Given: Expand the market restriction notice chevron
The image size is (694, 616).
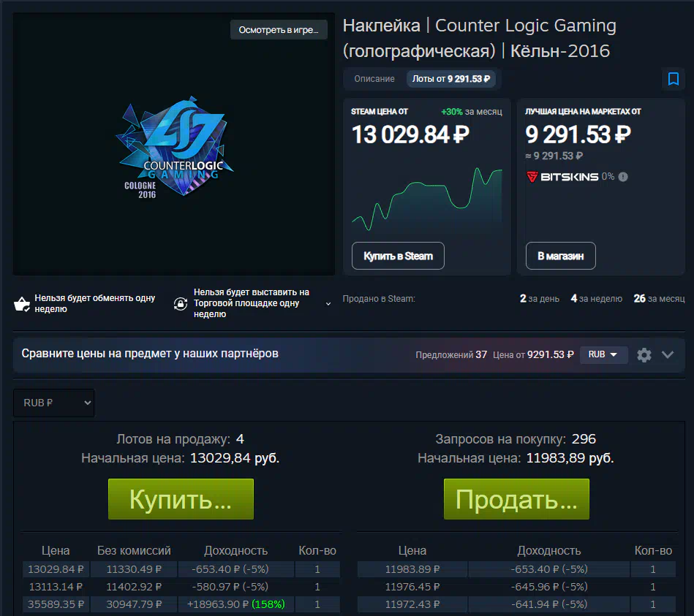Looking at the screenshot, I should coord(328,304).
